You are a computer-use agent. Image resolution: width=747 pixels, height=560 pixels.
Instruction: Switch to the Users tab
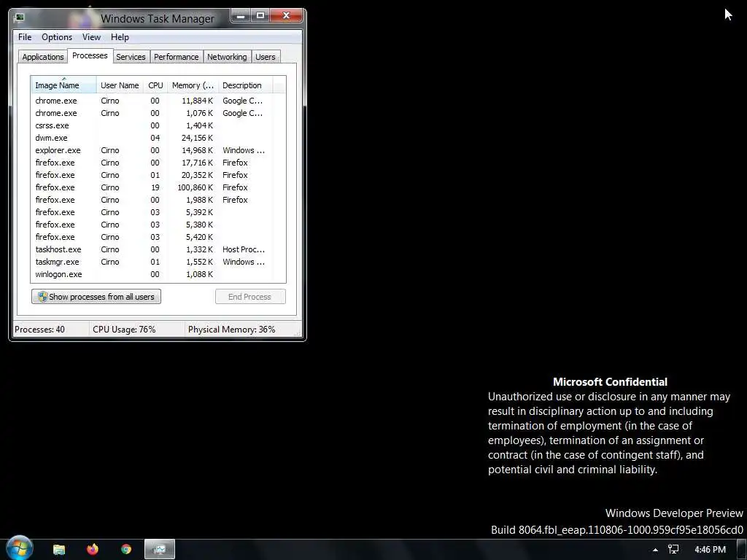coord(265,57)
